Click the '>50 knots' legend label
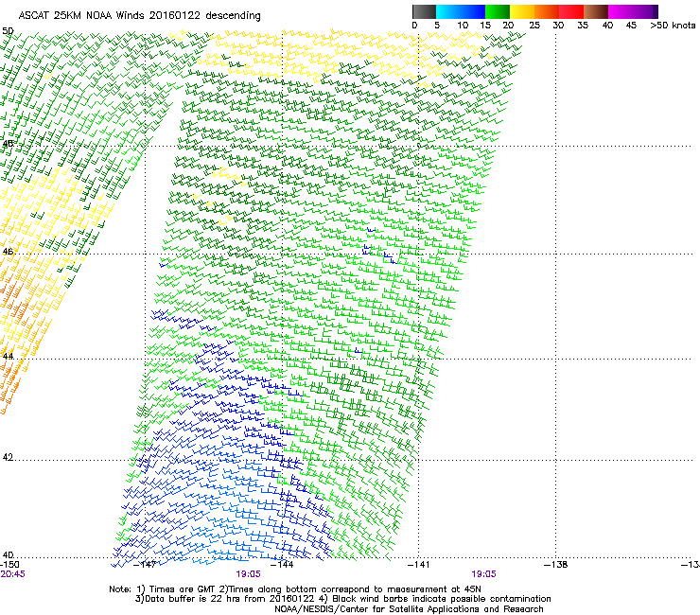Screen dimensions: 700x615 [673, 26]
